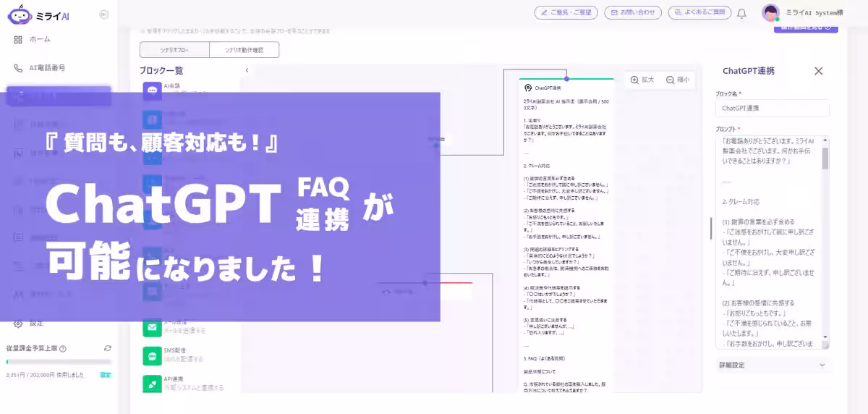Click the ご意見・ご要望 button
868x414 pixels.
566,12
